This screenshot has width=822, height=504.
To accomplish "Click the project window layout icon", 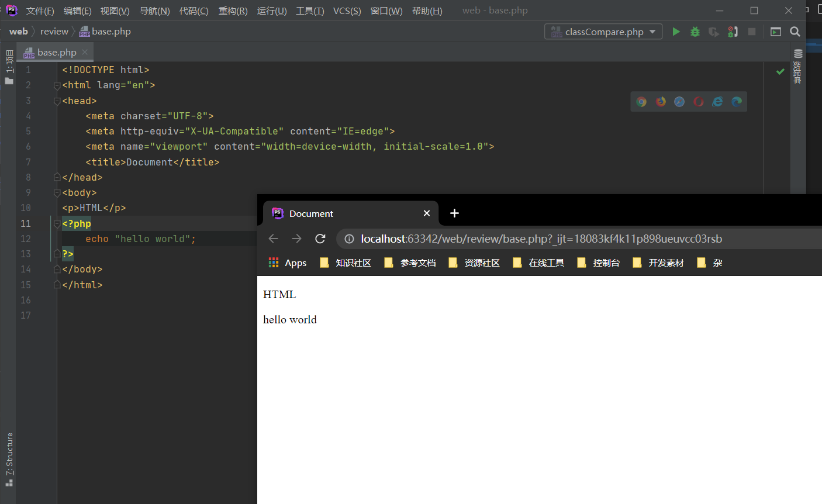I will point(776,32).
